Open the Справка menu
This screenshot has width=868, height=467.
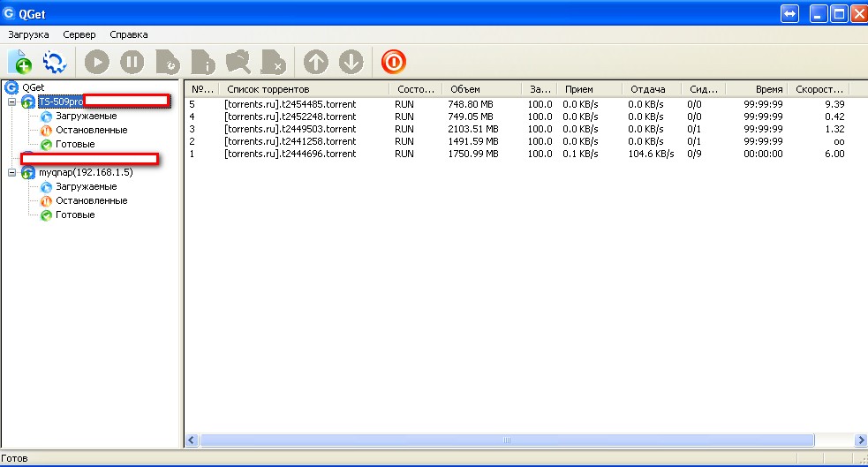pos(129,34)
